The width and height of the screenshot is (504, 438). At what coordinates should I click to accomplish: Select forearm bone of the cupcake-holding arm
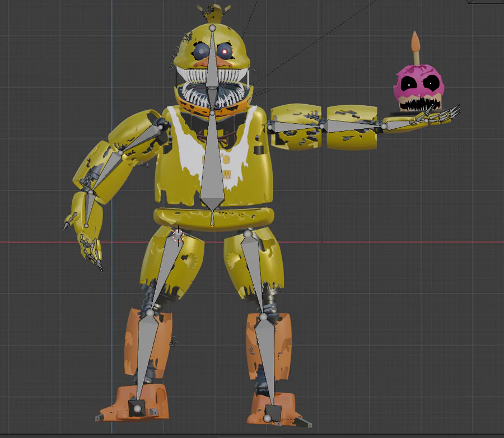353,125
